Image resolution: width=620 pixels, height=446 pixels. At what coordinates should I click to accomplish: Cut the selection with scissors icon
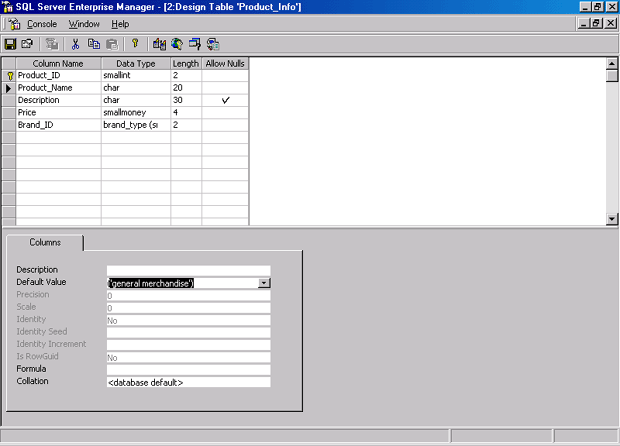point(75,44)
